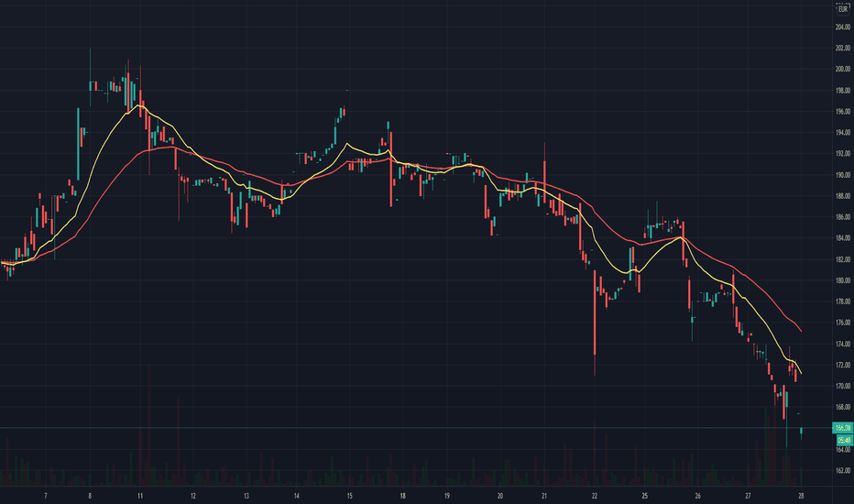Click the 192.00 price axis label

point(843,154)
